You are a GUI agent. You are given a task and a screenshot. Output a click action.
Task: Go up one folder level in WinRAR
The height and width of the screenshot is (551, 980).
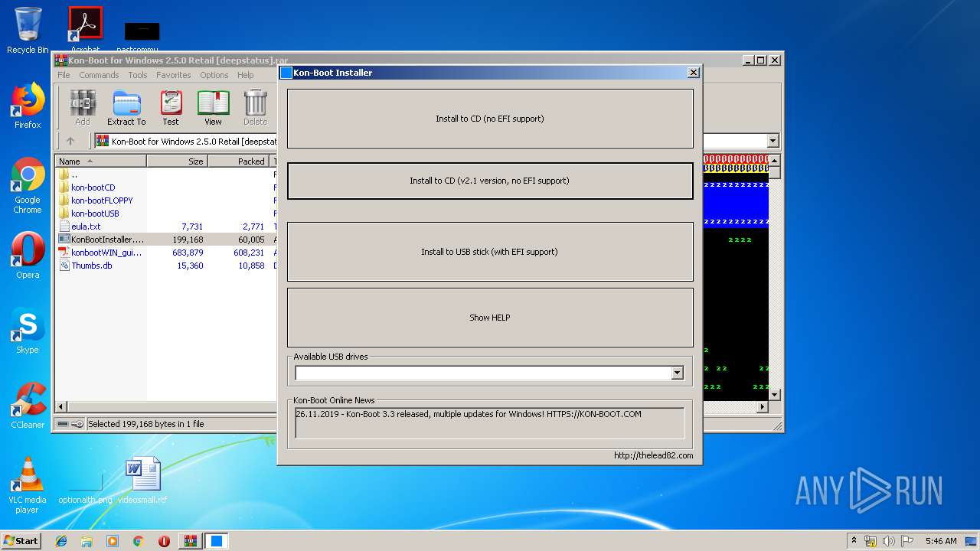click(x=70, y=141)
